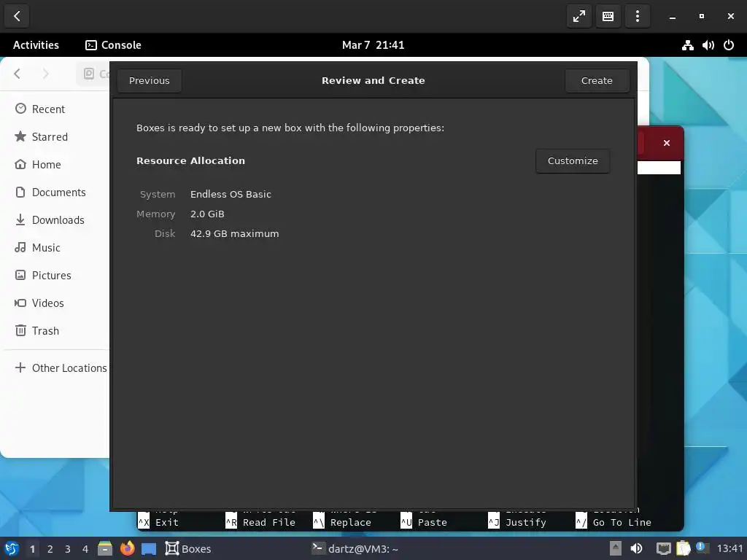Open the keyboard shortcuts icon
The height and width of the screenshot is (560, 747).
[608, 16]
